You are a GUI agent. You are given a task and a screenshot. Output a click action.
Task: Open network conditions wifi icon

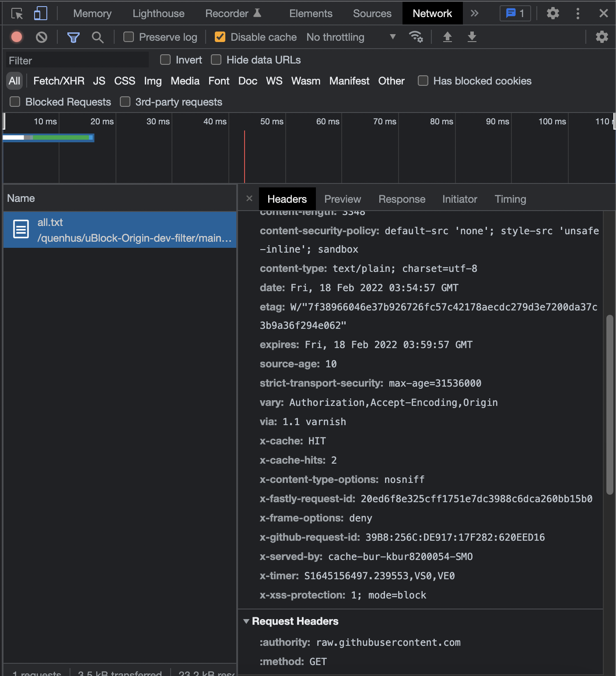[x=416, y=37]
